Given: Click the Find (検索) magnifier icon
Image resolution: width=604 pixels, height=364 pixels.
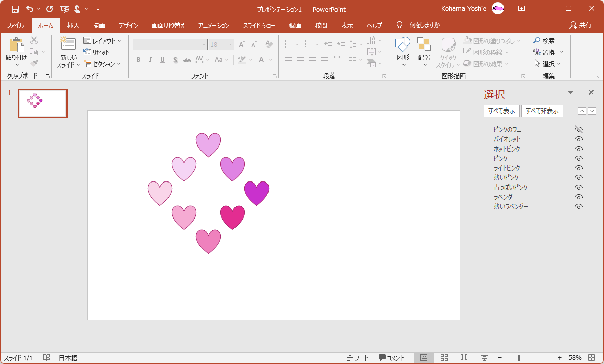Looking at the screenshot, I should pos(536,41).
